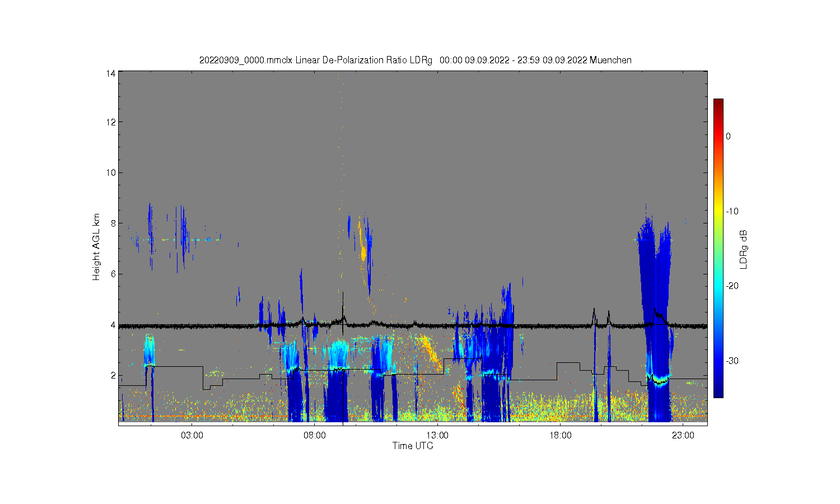
Task: Click the 08:00 time tick label
Action: (x=315, y=436)
